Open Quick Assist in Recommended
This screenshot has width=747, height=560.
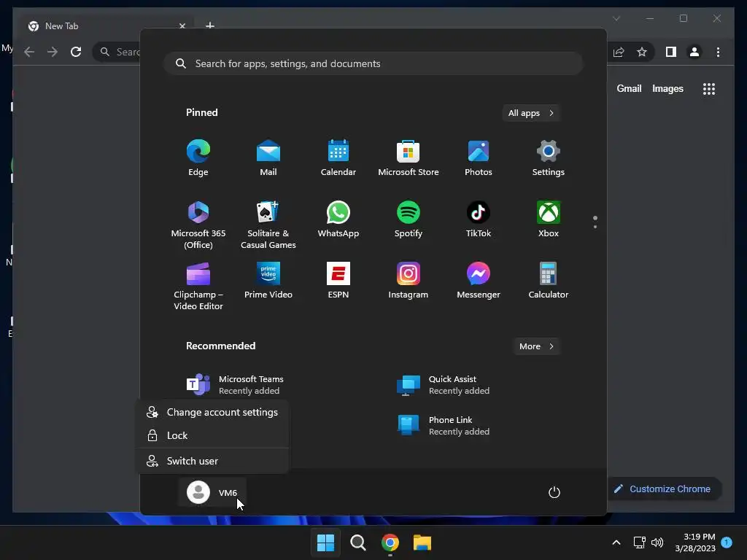tap(443, 385)
